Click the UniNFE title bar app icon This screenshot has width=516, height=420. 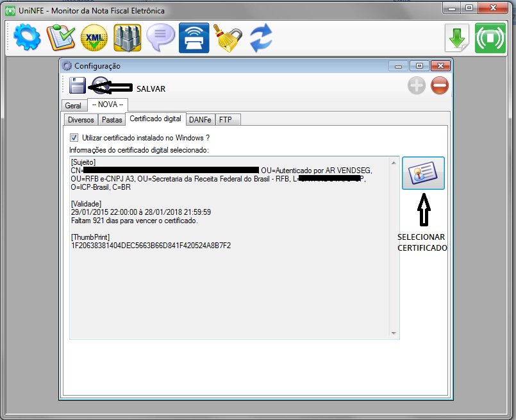(x=10, y=11)
